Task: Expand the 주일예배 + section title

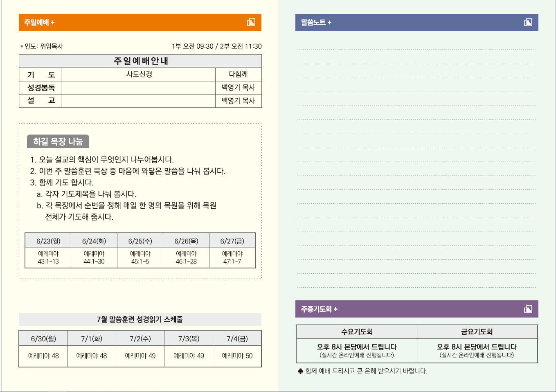Action: [39, 23]
